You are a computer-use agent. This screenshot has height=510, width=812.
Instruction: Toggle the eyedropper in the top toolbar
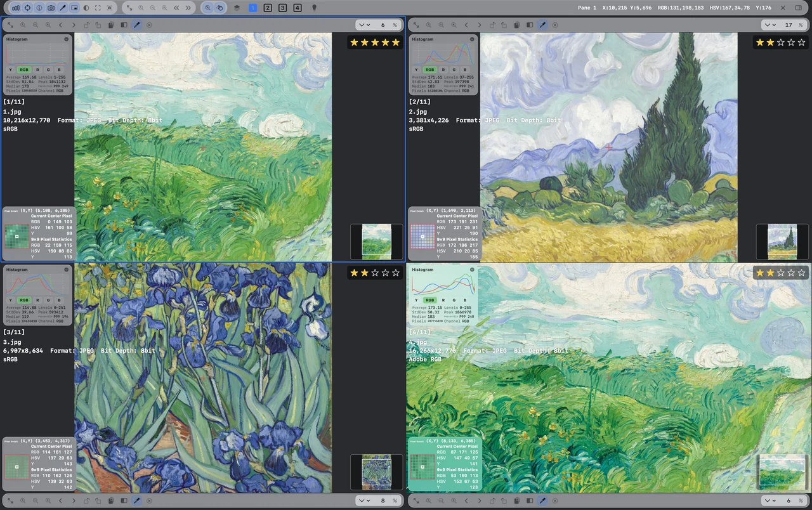pyautogui.click(x=63, y=8)
